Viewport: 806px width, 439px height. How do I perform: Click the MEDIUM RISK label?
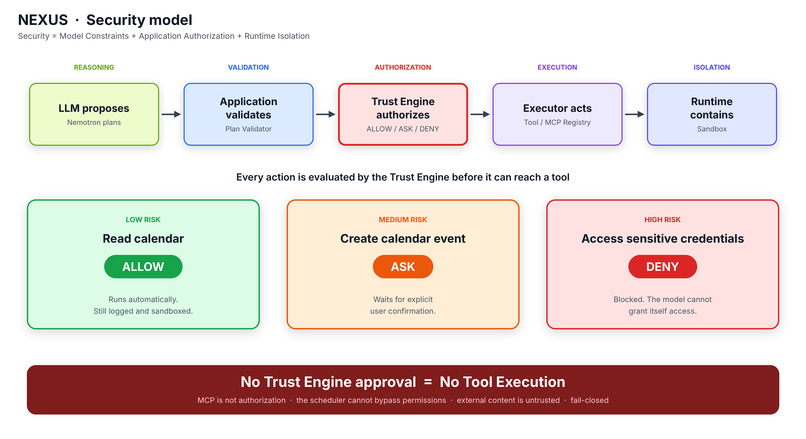(402, 220)
